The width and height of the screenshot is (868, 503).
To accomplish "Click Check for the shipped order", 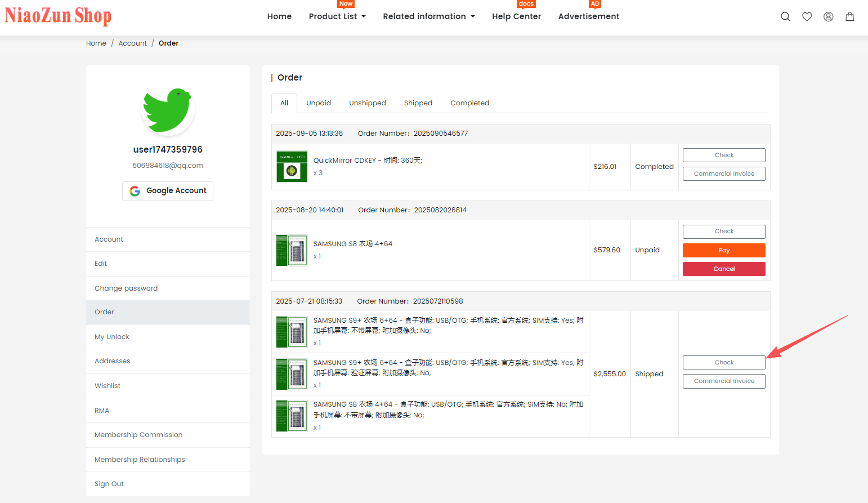I will (724, 363).
